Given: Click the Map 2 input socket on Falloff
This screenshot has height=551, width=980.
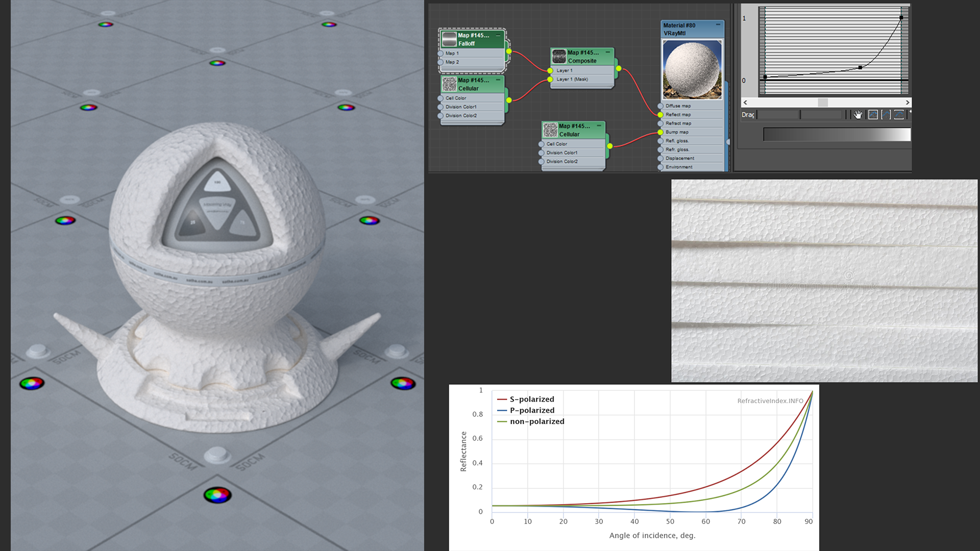Looking at the screenshot, I should pos(441,62).
